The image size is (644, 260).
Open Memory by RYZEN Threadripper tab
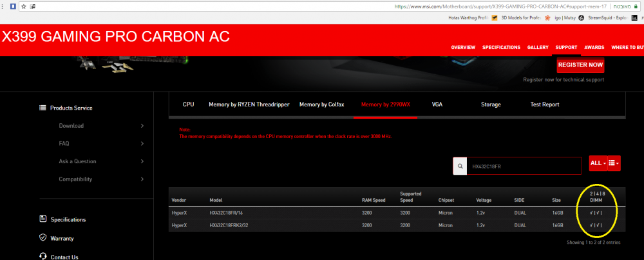249,105
